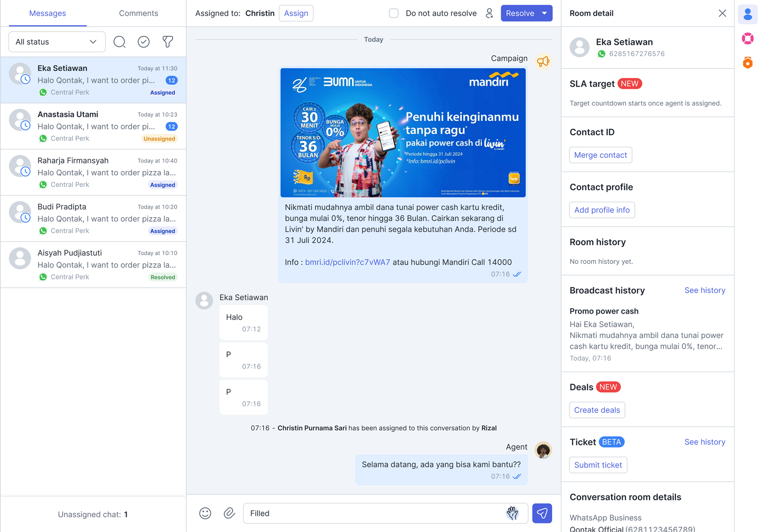This screenshot has width=761, height=532.
Task: Open the bmri.id/pclivin link
Action: pyautogui.click(x=347, y=262)
